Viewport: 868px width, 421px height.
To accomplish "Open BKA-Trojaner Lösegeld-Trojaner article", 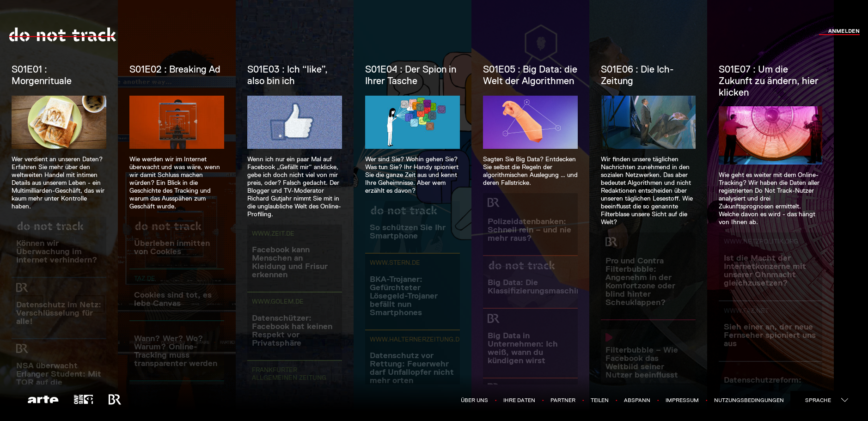I will click(403, 296).
